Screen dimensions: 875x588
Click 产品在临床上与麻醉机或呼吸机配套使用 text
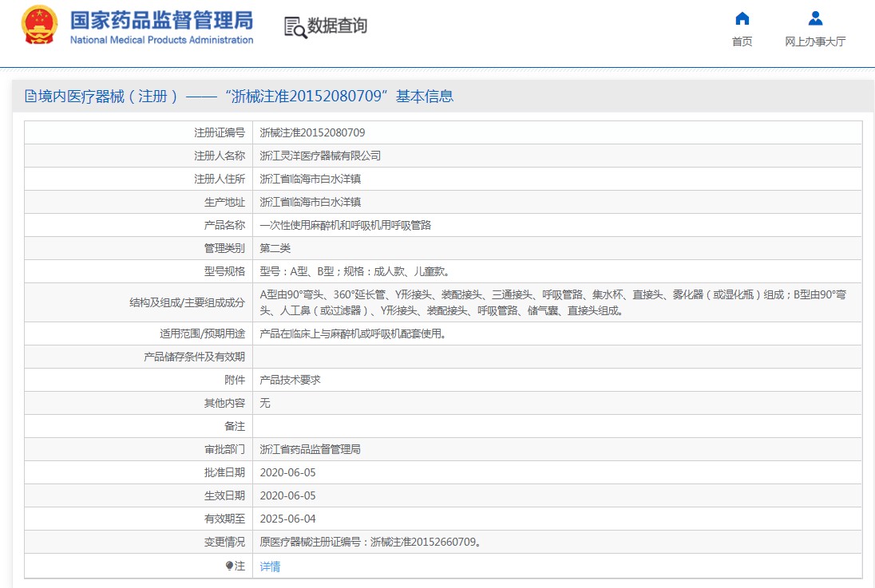click(x=353, y=333)
